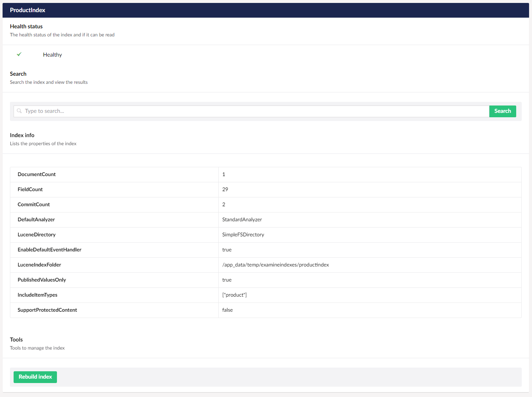Click the IncludeItemTypes ["product"] value
The height and width of the screenshot is (397, 532).
coord(234,295)
